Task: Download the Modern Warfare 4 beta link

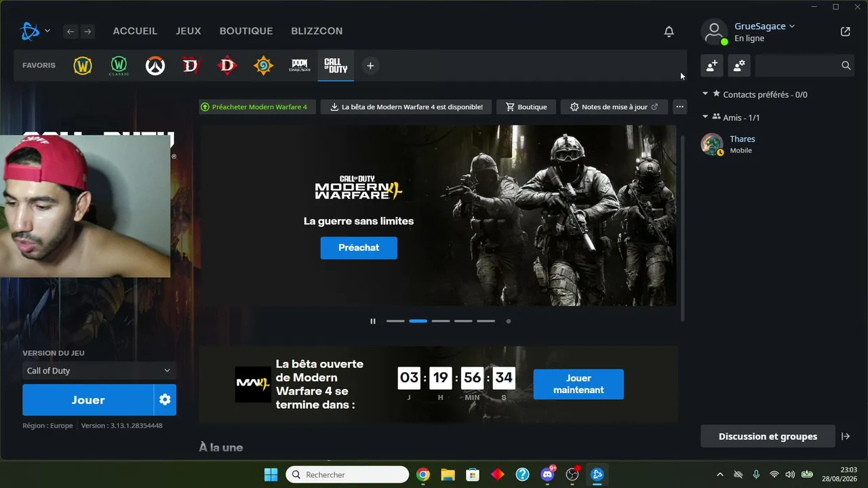Action: (407, 107)
